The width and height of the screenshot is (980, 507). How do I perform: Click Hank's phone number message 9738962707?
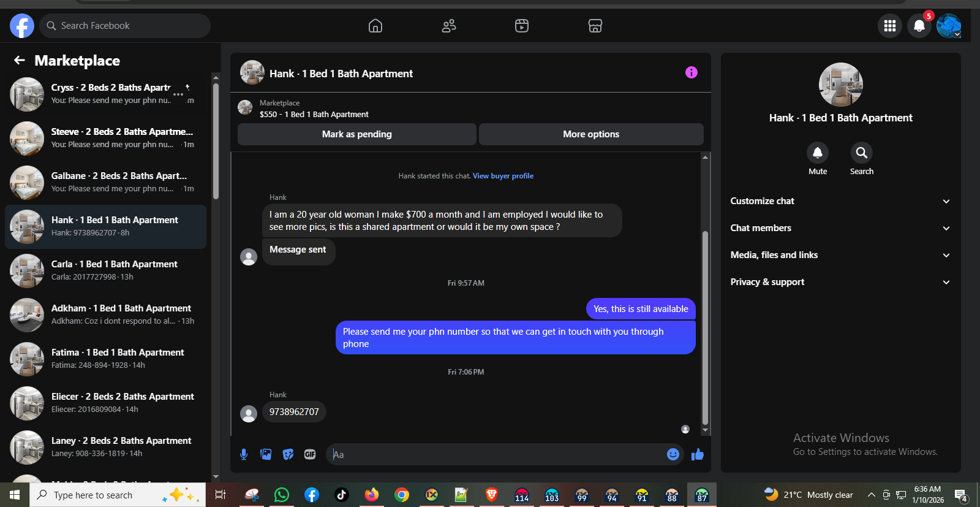coord(294,412)
